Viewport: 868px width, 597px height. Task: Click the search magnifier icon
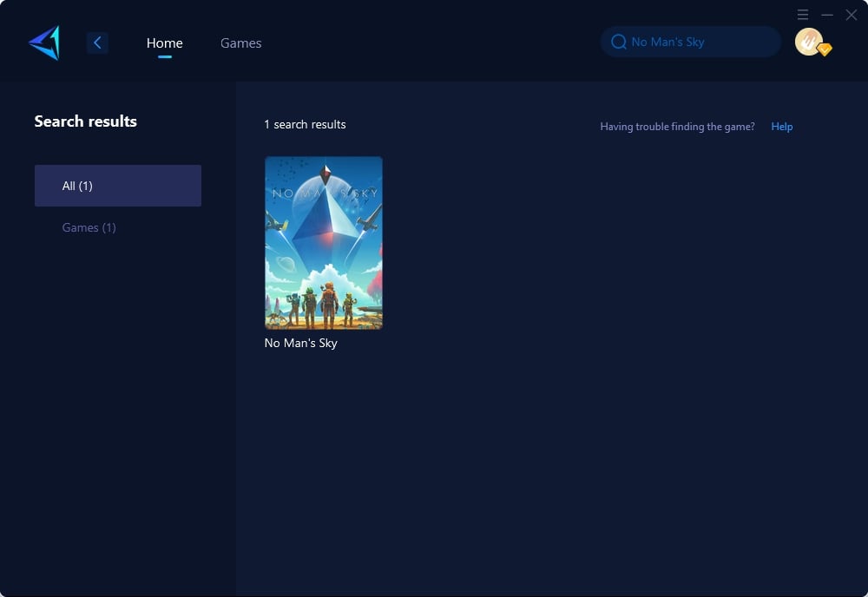tap(618, 42)
